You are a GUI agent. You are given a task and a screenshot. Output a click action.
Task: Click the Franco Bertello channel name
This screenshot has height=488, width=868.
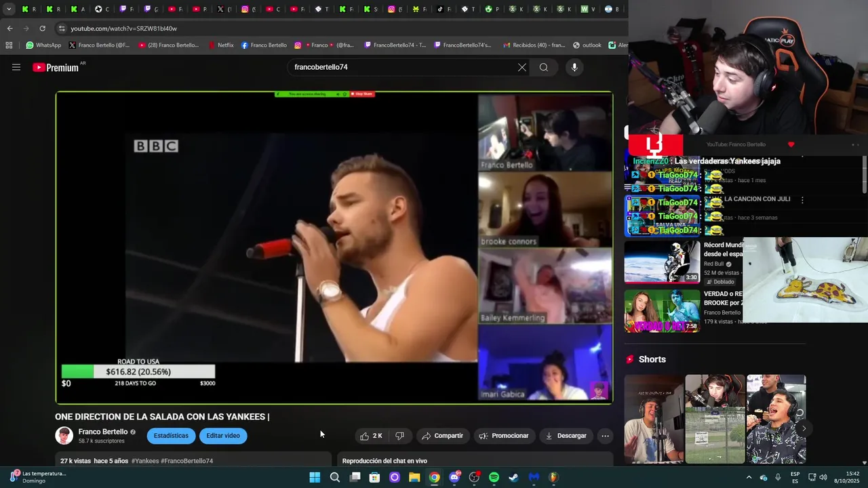click(103, 432)
